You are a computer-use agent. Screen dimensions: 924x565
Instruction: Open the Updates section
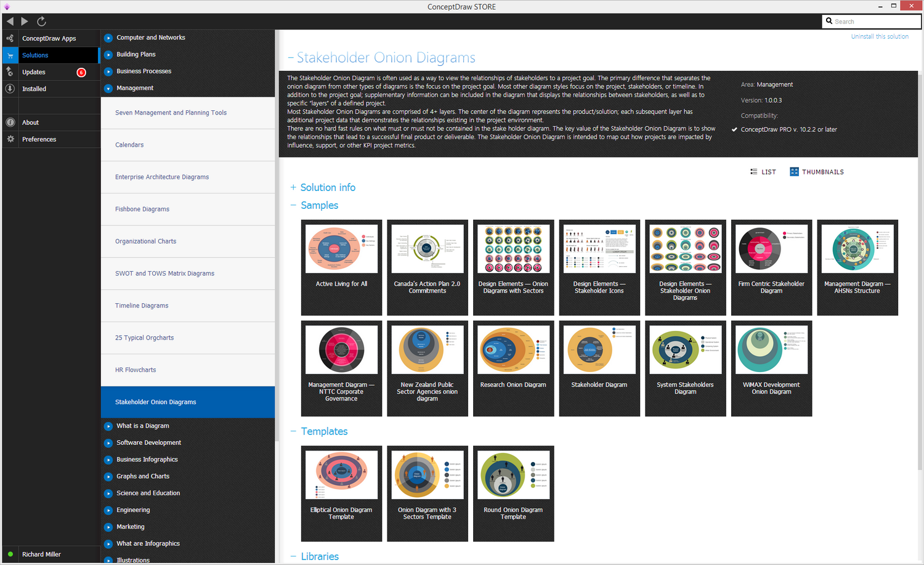[x=34, y=72]
